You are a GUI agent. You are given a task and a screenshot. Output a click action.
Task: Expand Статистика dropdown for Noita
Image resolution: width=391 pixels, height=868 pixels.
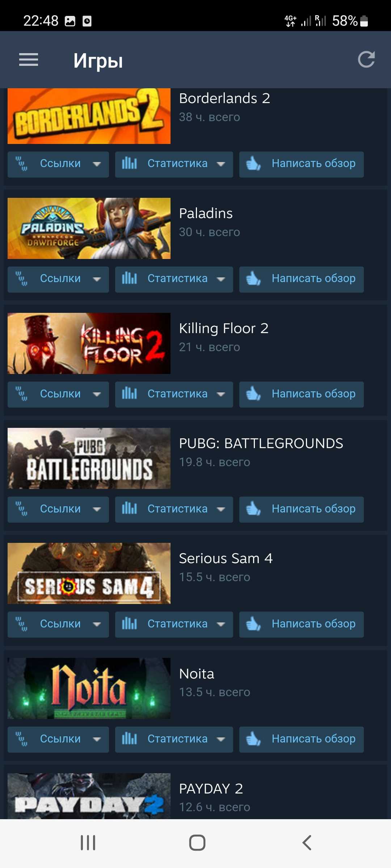click(174, 740)
